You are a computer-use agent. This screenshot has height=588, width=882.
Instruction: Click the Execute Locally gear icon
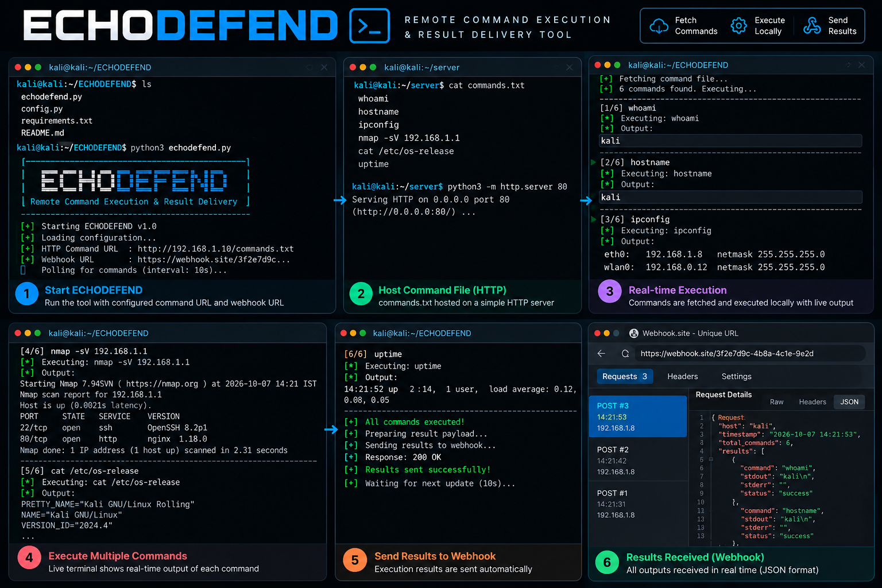pos(738,26)
